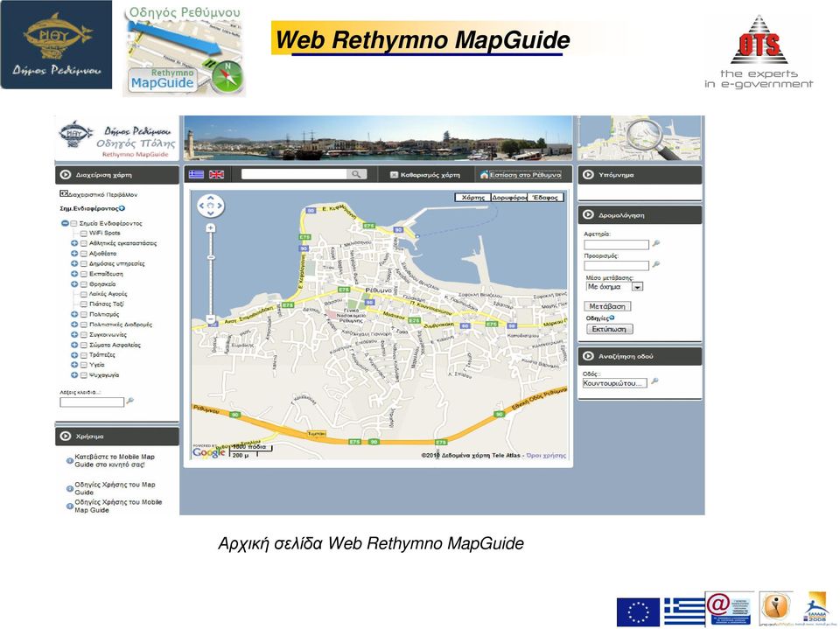Switch map view to Δορυφόρος
The image size is (840, 629).
(x=509, y=198)
